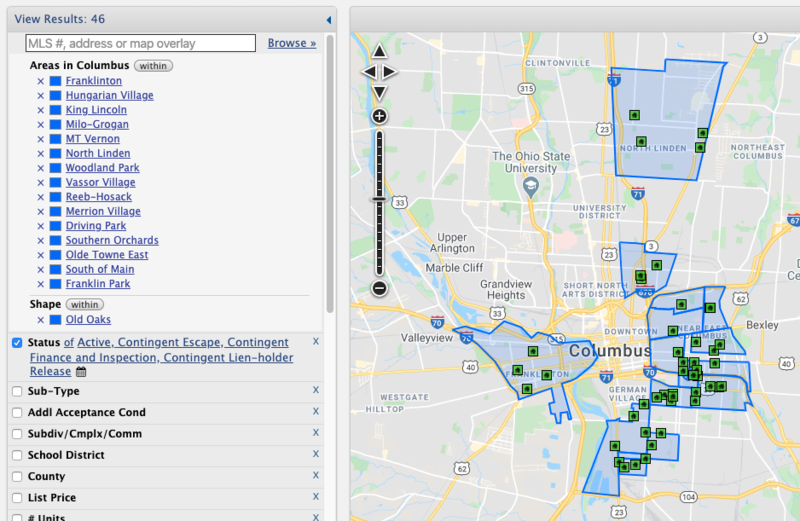This screenshot has height=521, width=800.
Task: Remove the Franklinton area with its X
Action: click(x=41, y=81)
